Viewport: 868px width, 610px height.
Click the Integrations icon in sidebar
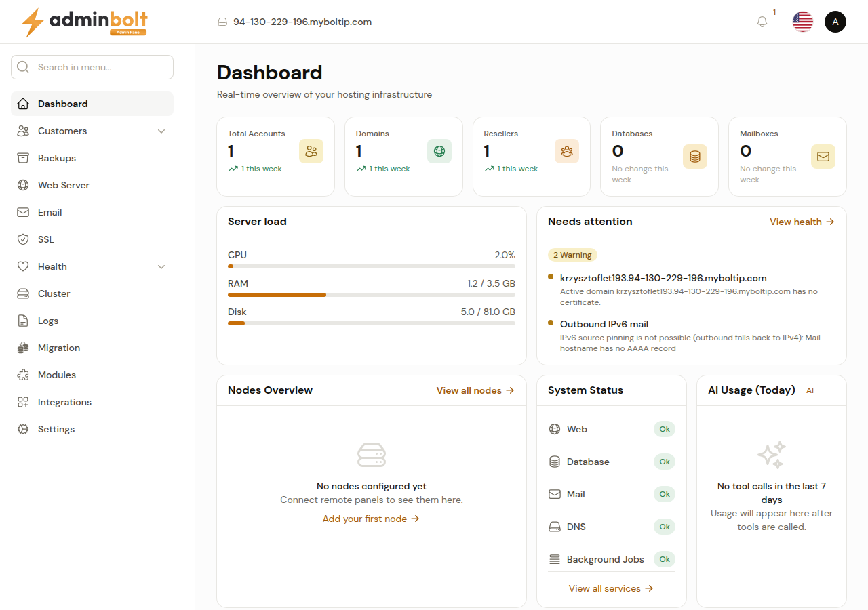tap(23, 402)
